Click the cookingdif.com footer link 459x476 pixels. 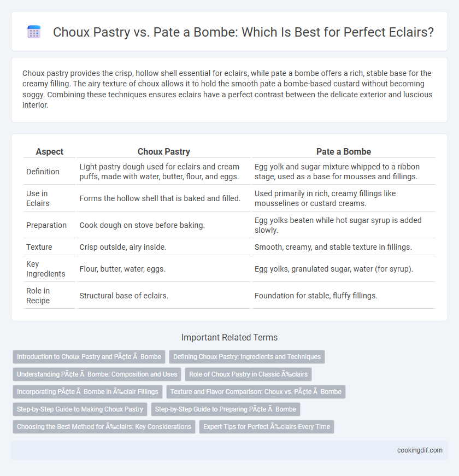click(420, 450)
